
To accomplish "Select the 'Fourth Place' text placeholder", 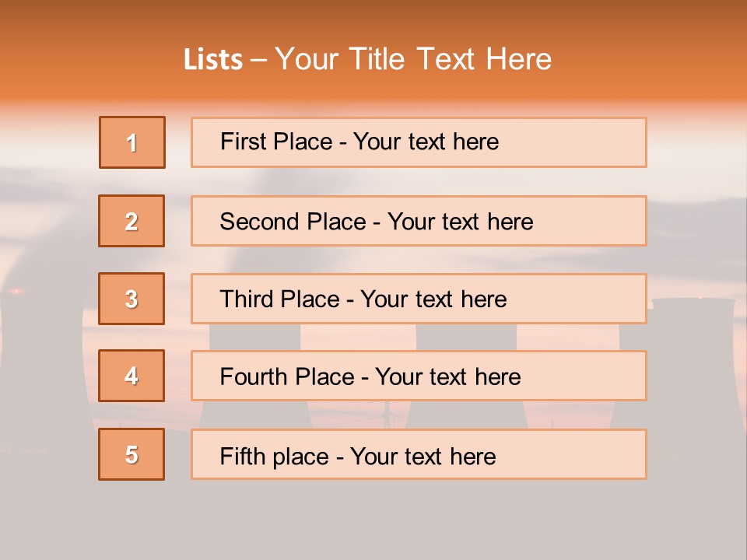I will click(419, 376).
